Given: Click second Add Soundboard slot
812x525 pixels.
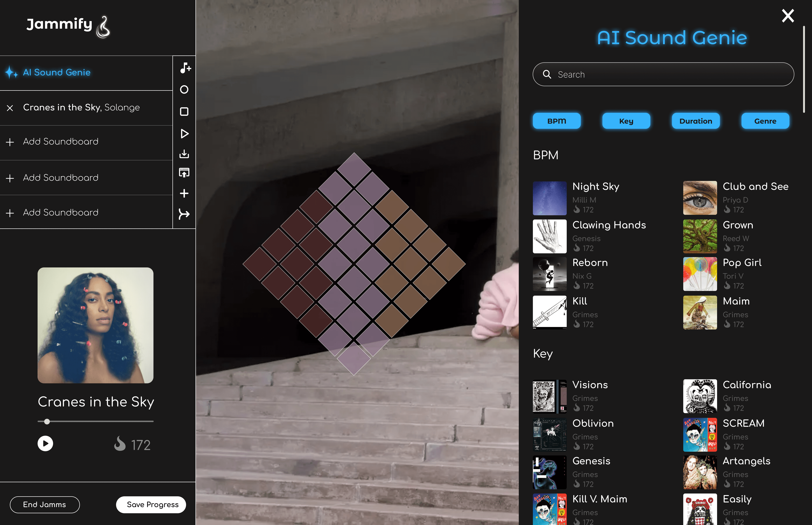Looking at the screenshot, I should [x=86, y=178].
